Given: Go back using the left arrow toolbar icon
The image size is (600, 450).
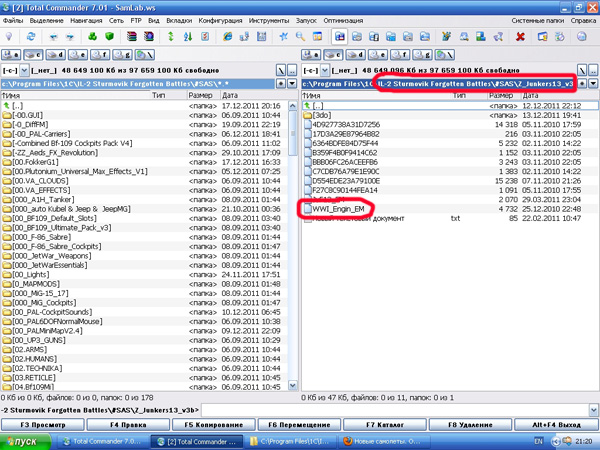Looking at the screenshot, I should (x=54, y=37).
